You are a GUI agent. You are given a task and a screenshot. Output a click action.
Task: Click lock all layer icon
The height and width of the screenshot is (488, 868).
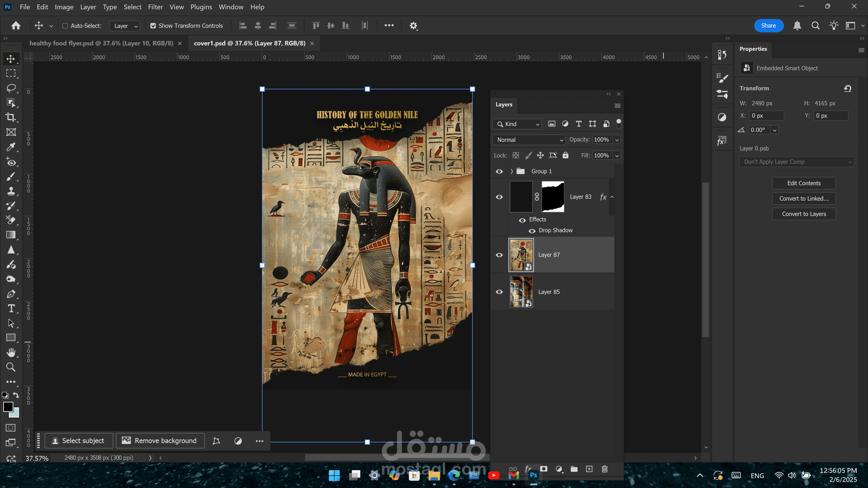565,155
